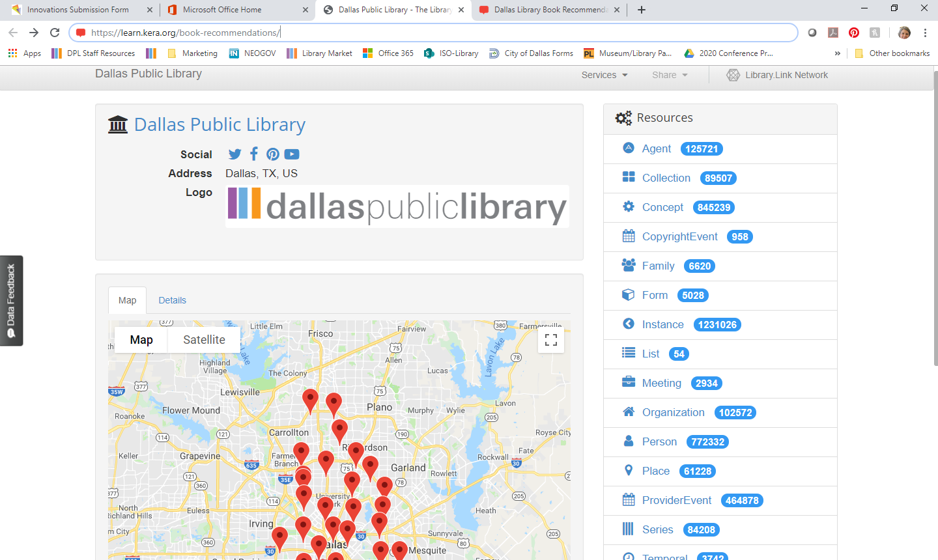Screen dimensions: 938x560
Task: Click the library building icon in heading
Action: [118, 124]
